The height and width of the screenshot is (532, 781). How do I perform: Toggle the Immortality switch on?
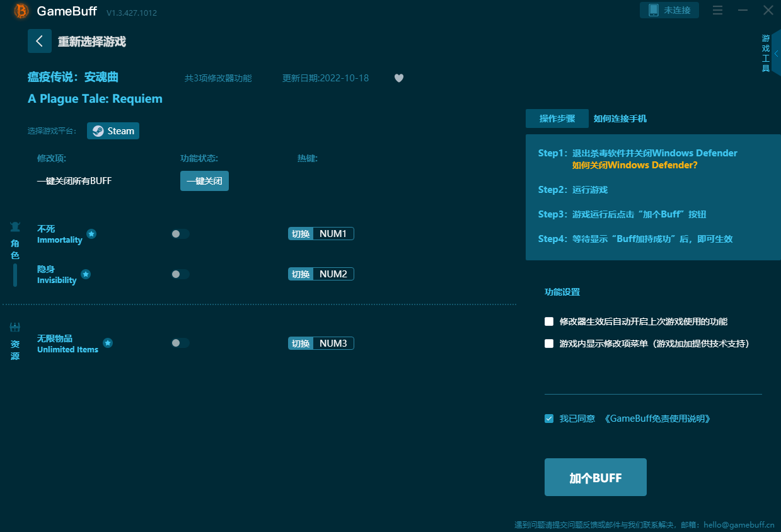[x=180, y=234]
